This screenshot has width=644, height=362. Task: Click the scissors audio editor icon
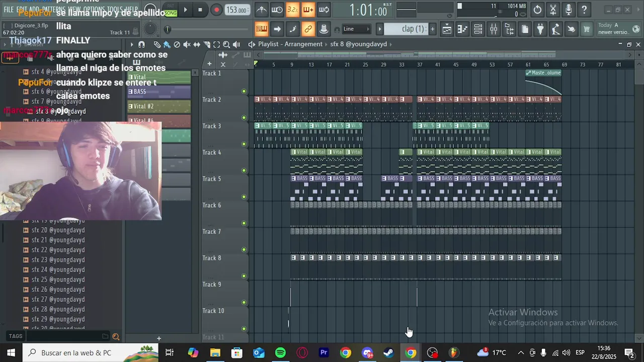point(553,10)
